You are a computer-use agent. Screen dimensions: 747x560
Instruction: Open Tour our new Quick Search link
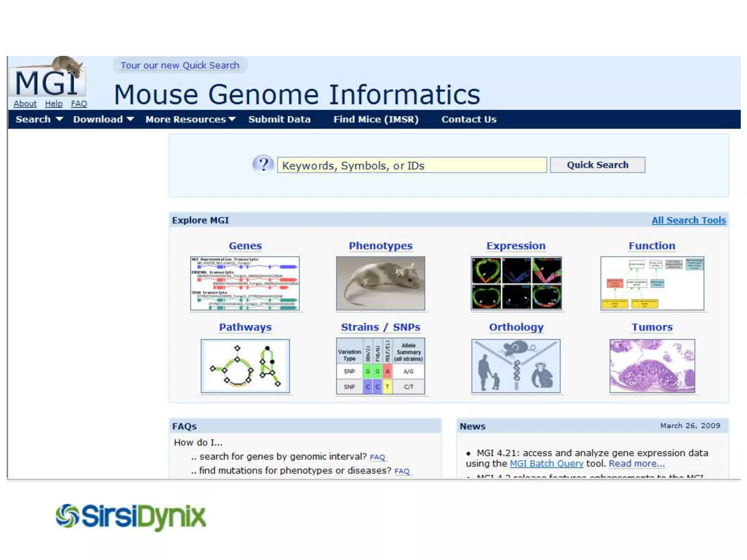(x=180, y=65)
